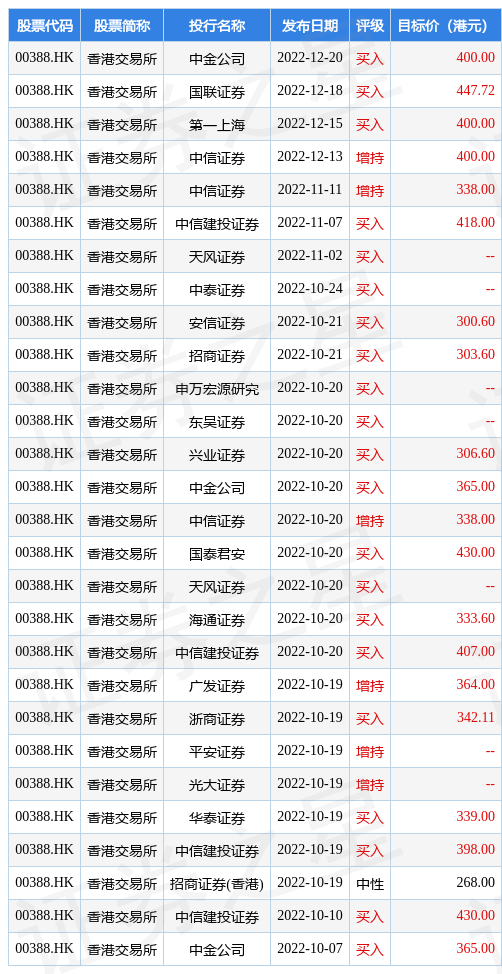Image resolution: width=502 pixels, height=974 pixels.
Task: Click the 投行名称 column header
Action: pyautogui.click(x=217, y=25)
